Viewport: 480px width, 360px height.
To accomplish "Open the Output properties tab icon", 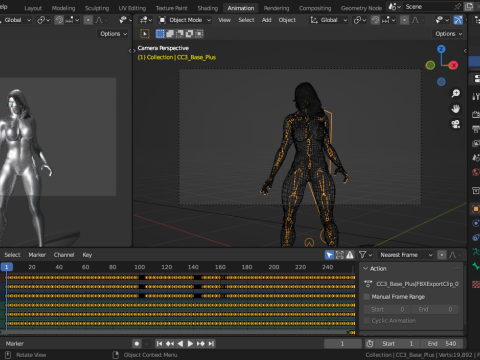I will (476, 129).
